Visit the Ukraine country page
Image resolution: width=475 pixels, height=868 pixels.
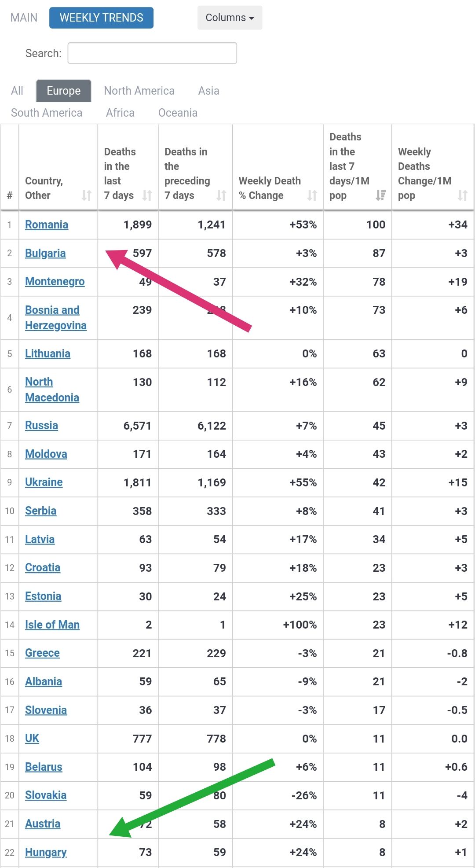point(44,482)
